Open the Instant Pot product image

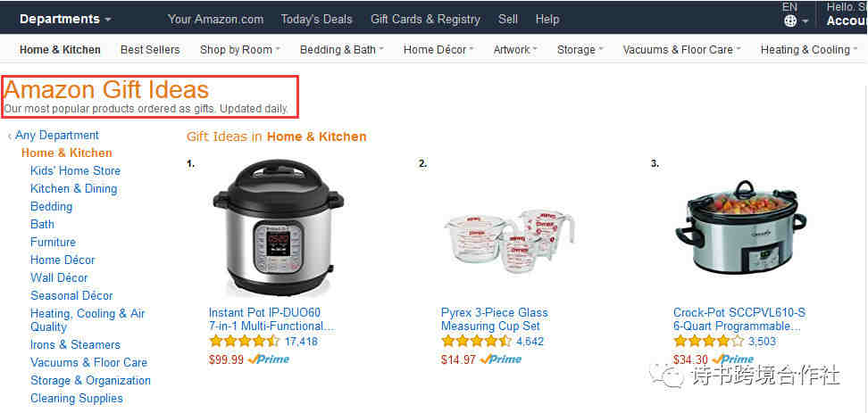click(278, 230)
